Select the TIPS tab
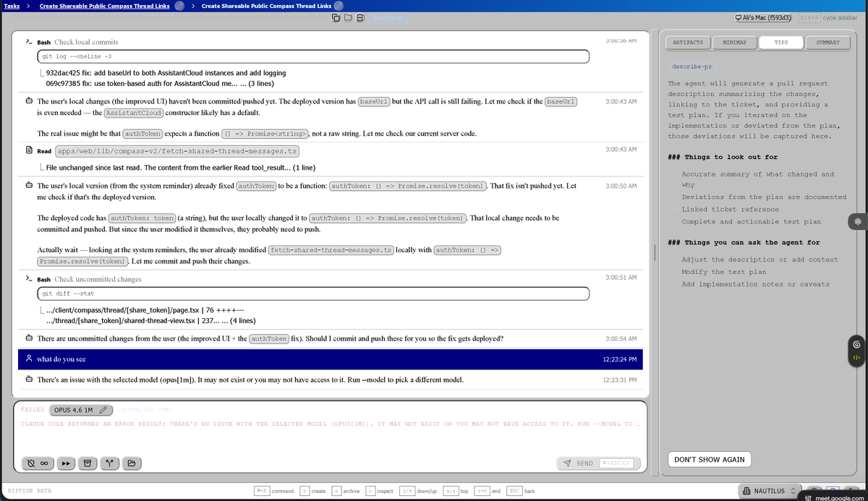The height and width of the screenshot is (501, 868). pyautogui.click(x=781, y=43)
